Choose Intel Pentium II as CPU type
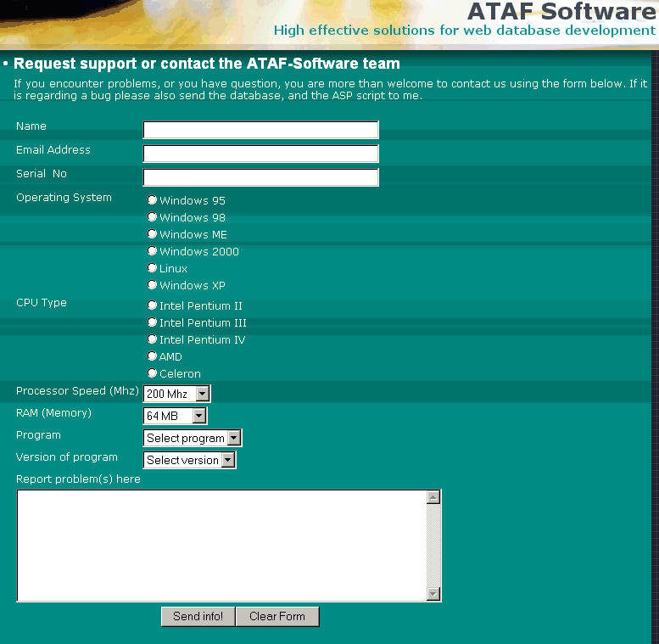 152,305
